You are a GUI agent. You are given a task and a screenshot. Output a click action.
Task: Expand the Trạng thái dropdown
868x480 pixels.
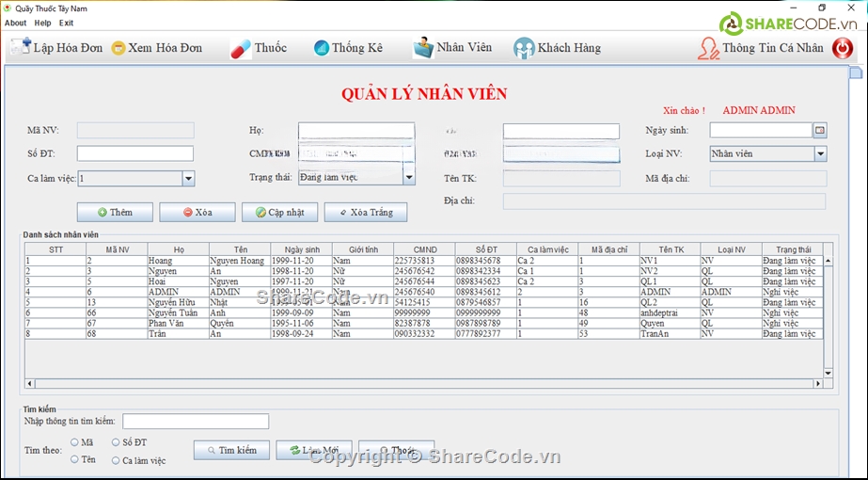pyautogui.click(x=408, y=177)
